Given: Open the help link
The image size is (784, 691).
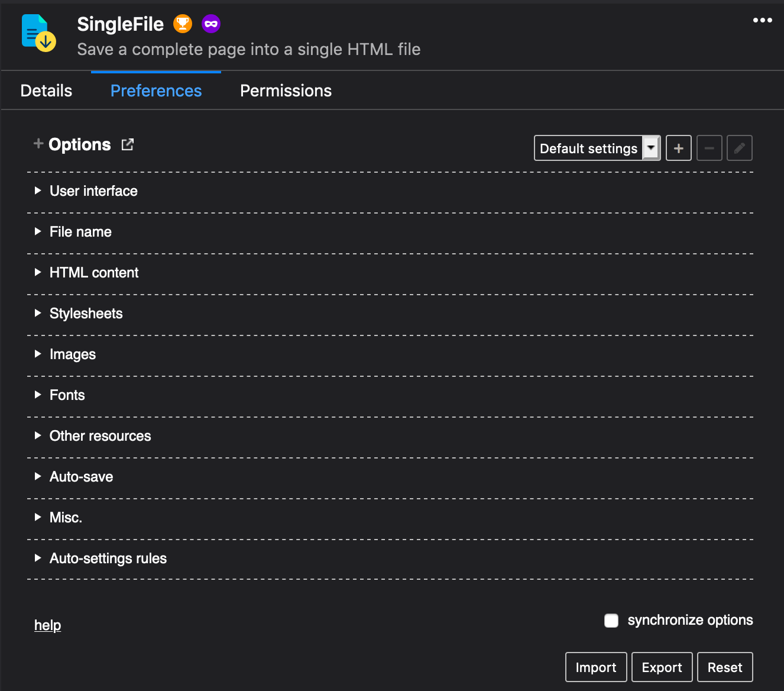Looking at the screenshot, I should tap(47, 625).
